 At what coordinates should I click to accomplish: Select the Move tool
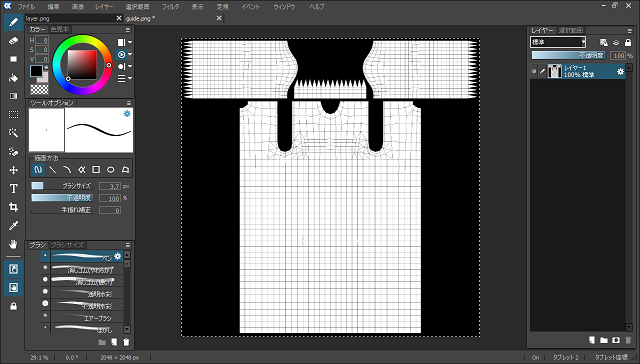tap(13, 170)
